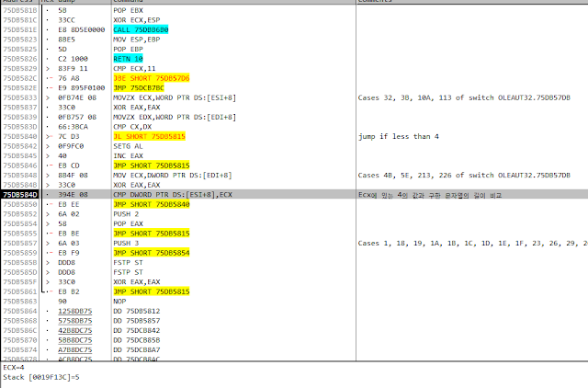Click the CMP CX,DX instruction
Screen dimensions: 588x388
(x=132, y=127)
